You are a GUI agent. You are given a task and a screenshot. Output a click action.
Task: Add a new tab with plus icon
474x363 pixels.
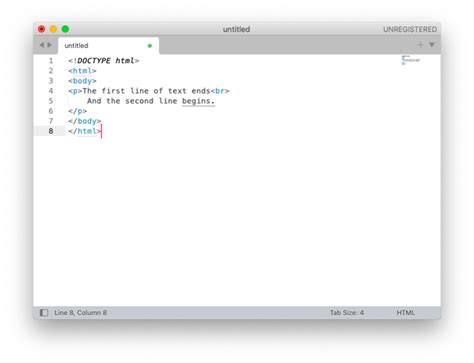[420, 45]
